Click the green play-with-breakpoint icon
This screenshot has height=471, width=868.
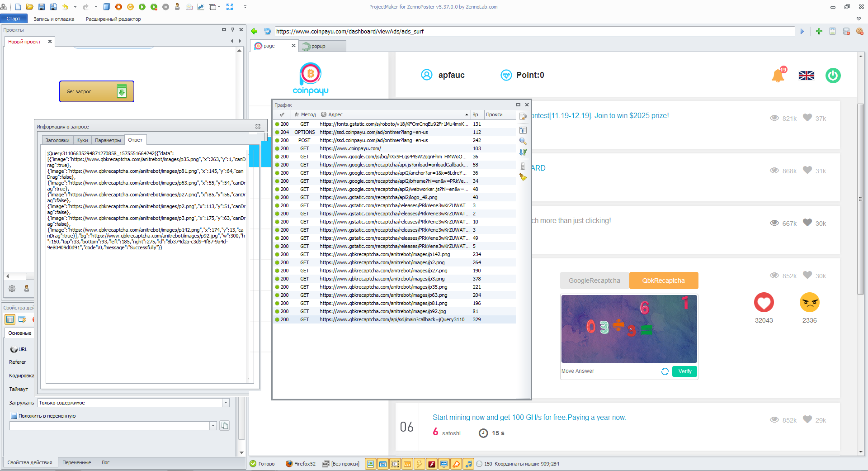pyautogui.click(x=154, y=7)
